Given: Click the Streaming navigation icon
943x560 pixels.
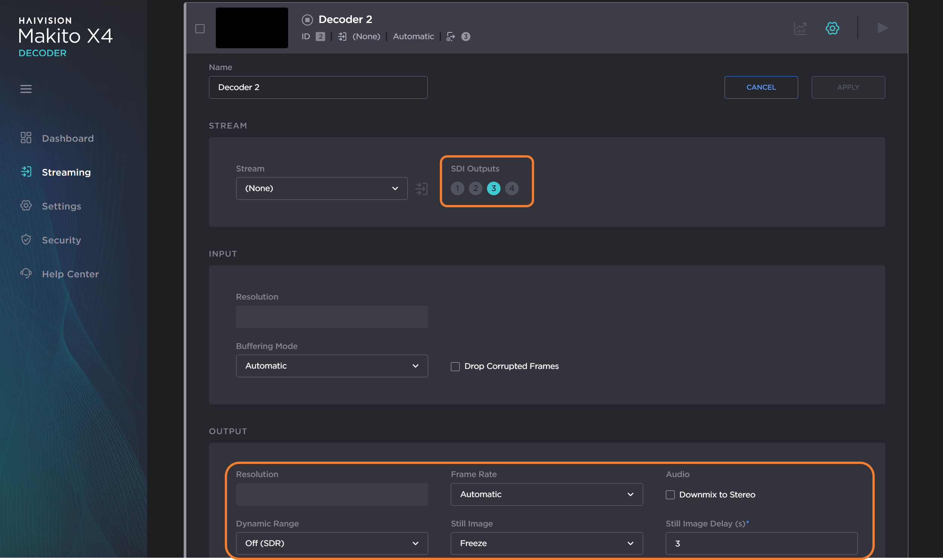Looking at the screenshot, I should (25, 171).
